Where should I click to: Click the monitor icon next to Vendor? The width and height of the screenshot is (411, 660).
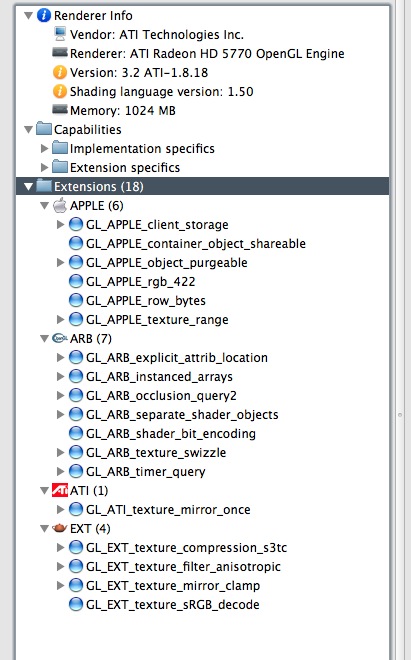tap(60, 34)
